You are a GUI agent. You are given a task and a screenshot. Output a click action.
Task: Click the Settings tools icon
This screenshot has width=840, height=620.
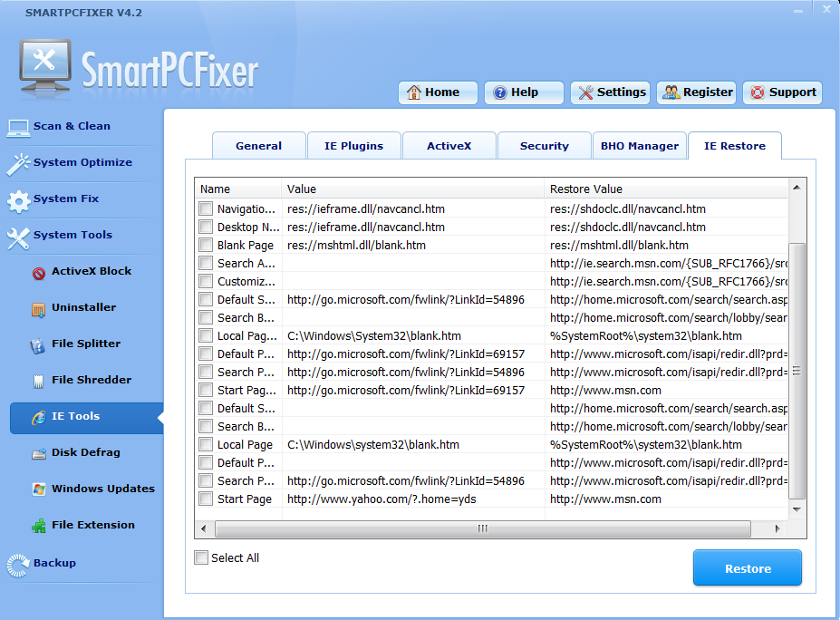coord(585,92)
